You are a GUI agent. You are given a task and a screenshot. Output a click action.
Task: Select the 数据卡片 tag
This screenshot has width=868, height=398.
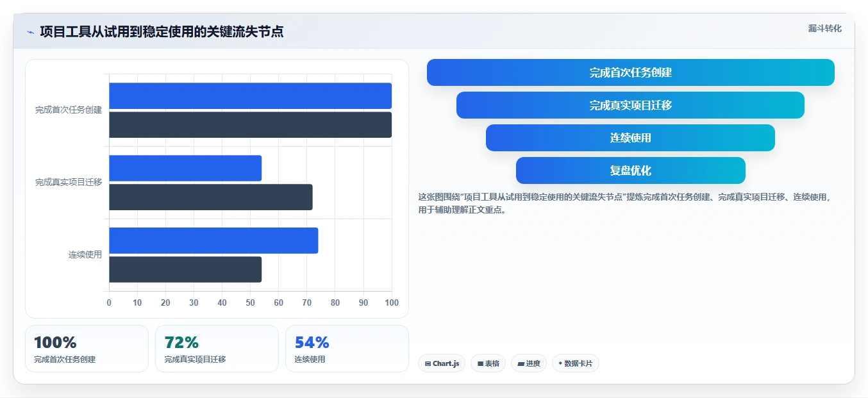(x=576, y=363)
